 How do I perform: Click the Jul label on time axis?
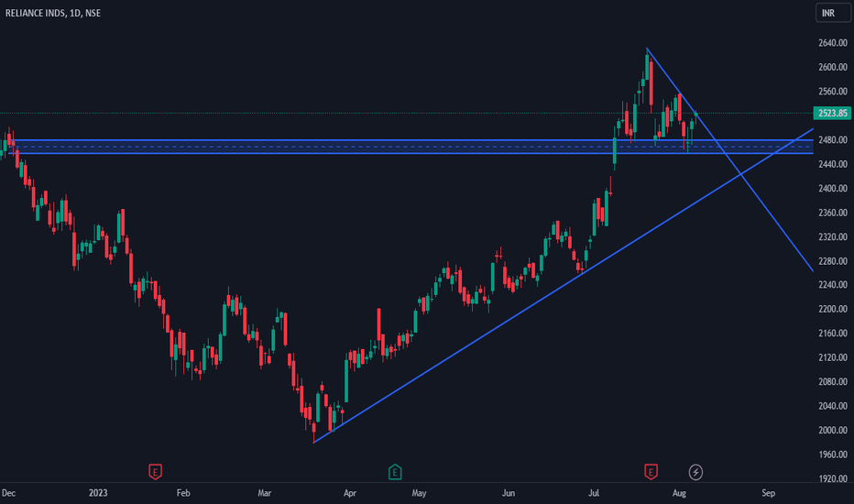coord(594,493)
